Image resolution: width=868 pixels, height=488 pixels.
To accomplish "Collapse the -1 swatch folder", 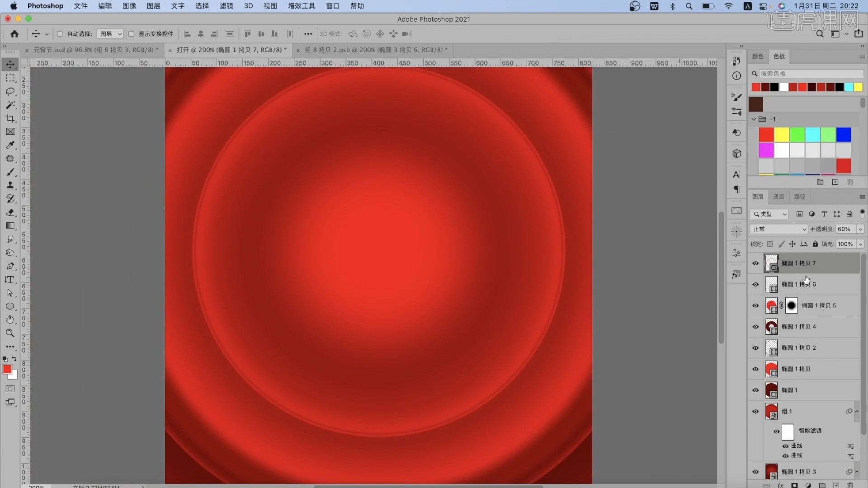I will [754, 119].
